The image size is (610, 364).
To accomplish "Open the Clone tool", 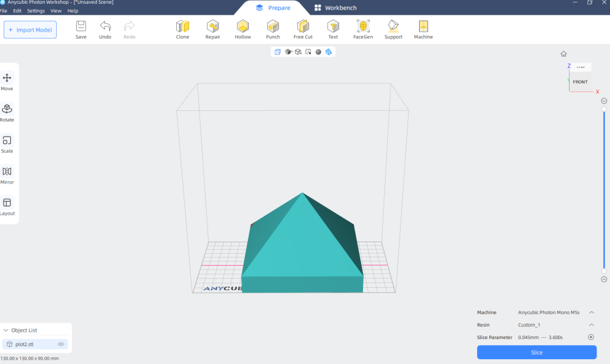I will [182, 29].
